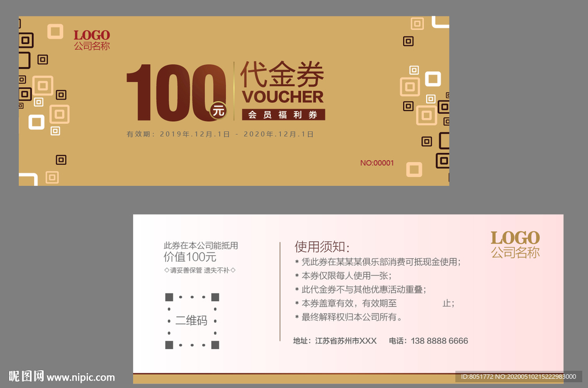This screenshot has width=588, height=388.
Task: Click the 代金券 heading
Action: click(x=282, y=74)
